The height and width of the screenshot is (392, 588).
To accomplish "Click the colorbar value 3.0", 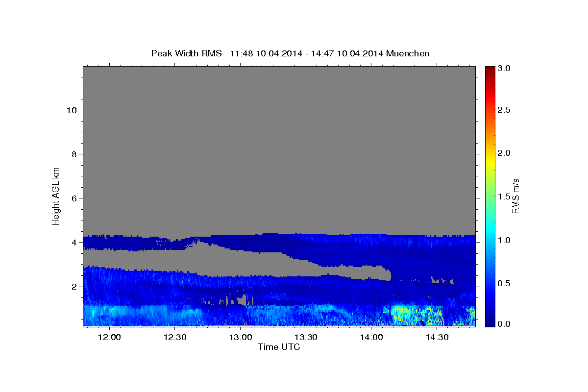I will [505, 69].
